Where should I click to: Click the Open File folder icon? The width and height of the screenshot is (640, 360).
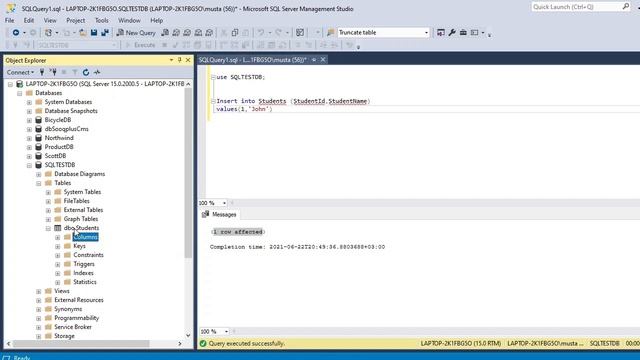coord(82,33)
